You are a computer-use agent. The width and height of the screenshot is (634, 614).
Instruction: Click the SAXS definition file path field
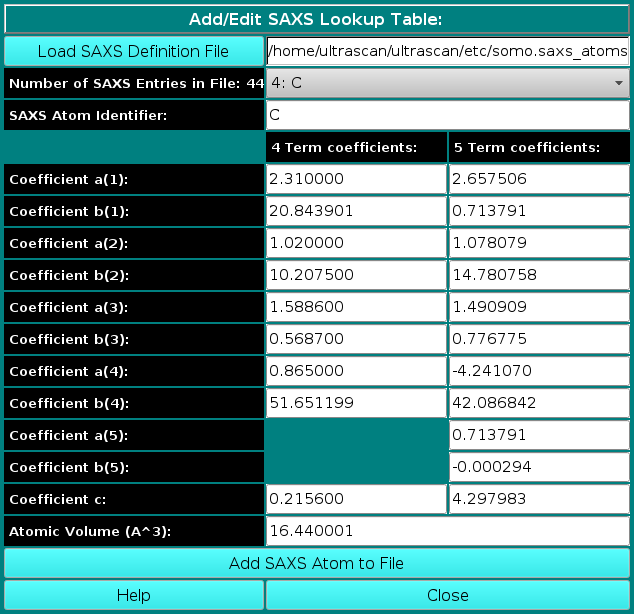click(447, 51)
